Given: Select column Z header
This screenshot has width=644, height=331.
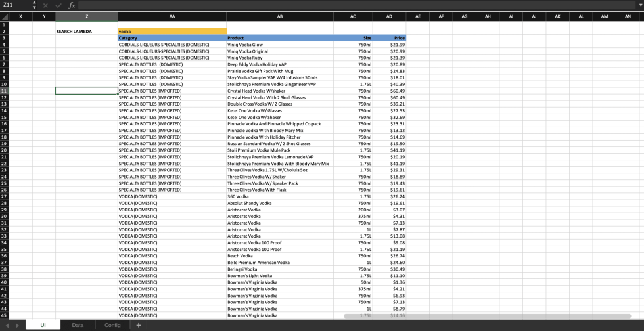Looking at the screenshot, I should click(87, 16).
